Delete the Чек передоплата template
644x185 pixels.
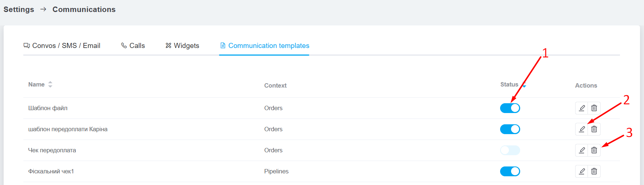(x=594, y=150)
